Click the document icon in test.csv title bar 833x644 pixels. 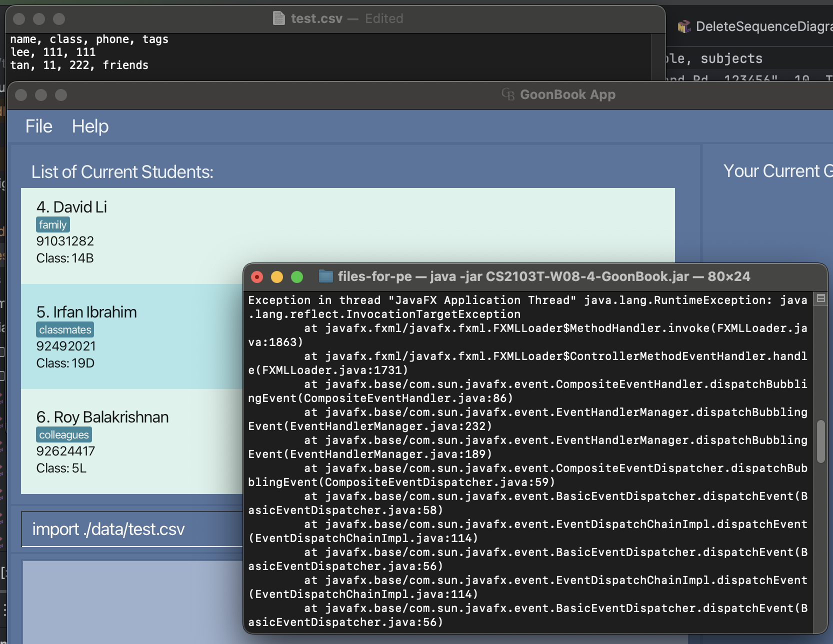(x=278, y=18)
